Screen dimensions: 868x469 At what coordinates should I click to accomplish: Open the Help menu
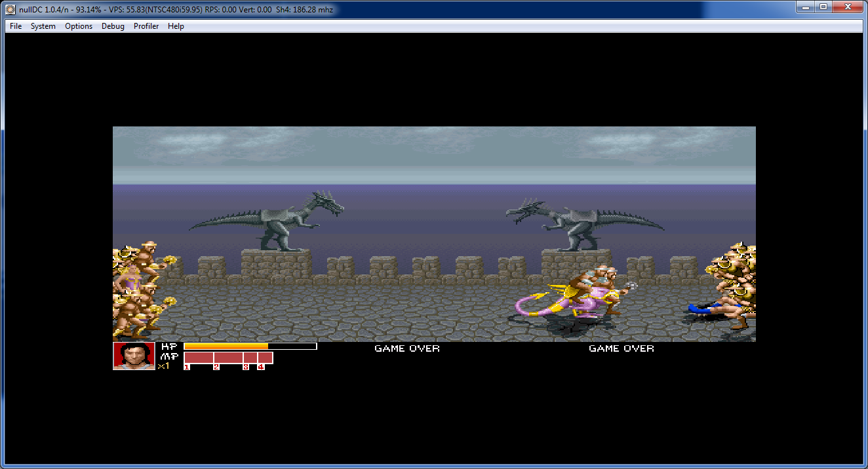tap(176, 26)
